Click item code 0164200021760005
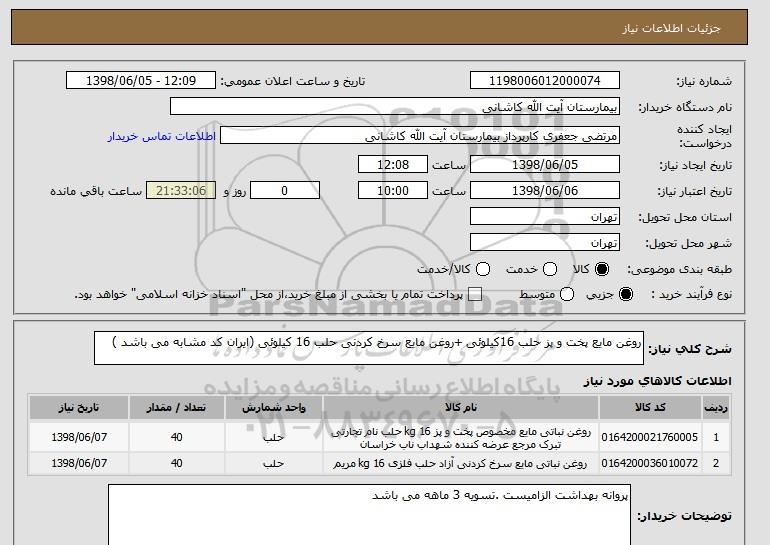770x545 pixels. click(x=650, y=437)
